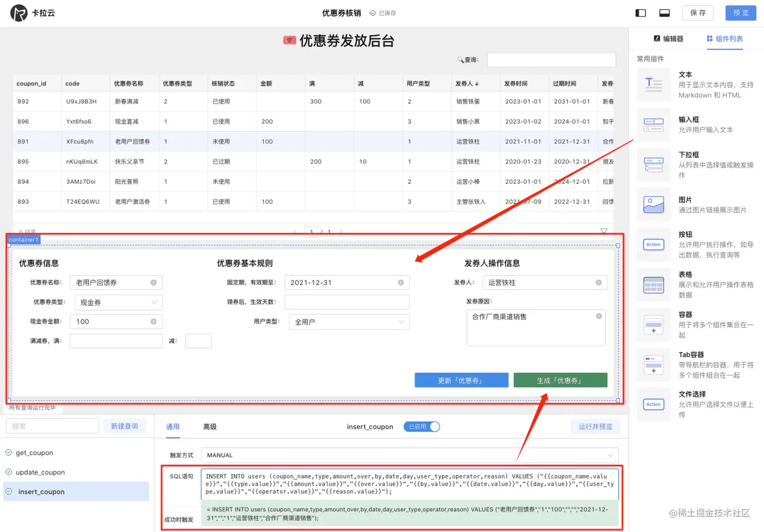This screenshot has height=532, width=764.
Task: Toggle the bottom panel layout icon
Action: coord(664,13)
